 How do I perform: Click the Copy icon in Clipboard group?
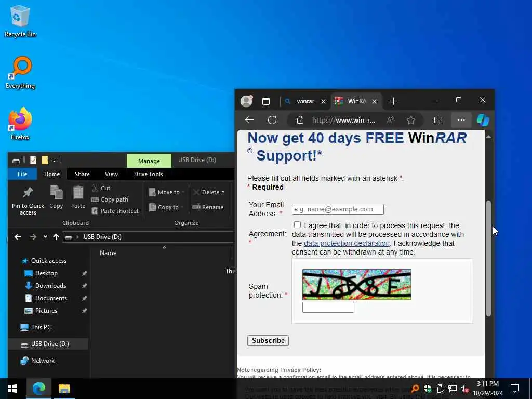(x=56, y=197)
